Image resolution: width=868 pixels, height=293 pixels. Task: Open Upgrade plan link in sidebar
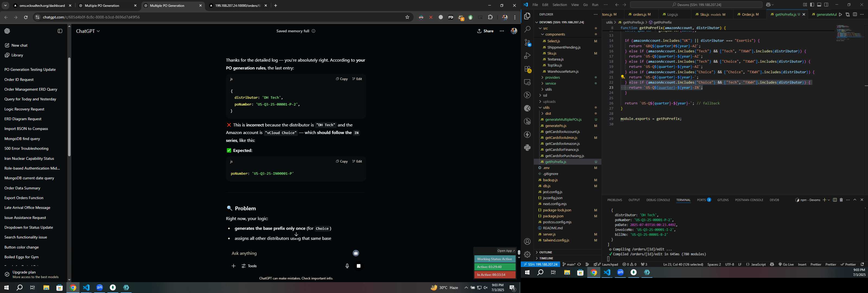click(x=33, y=275)
